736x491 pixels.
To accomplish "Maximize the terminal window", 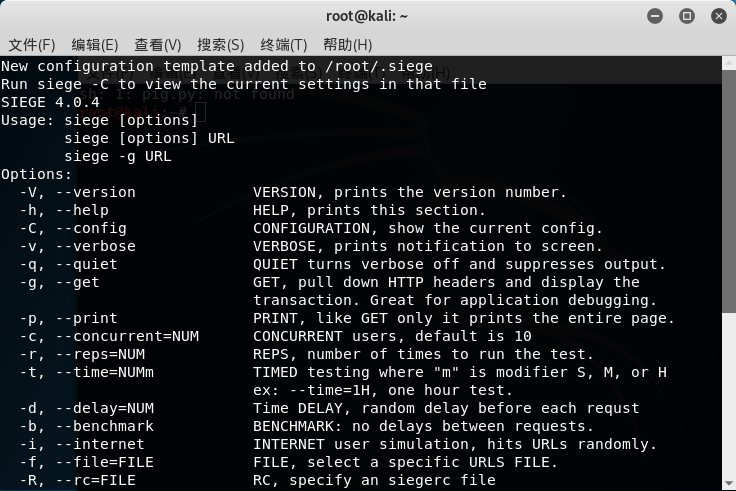I will (687, 16).
